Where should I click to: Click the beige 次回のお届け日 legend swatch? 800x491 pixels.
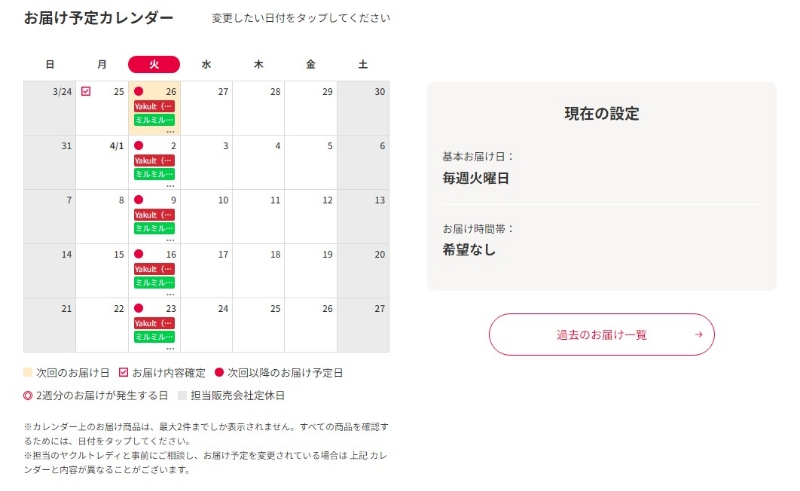click(28, 373)
